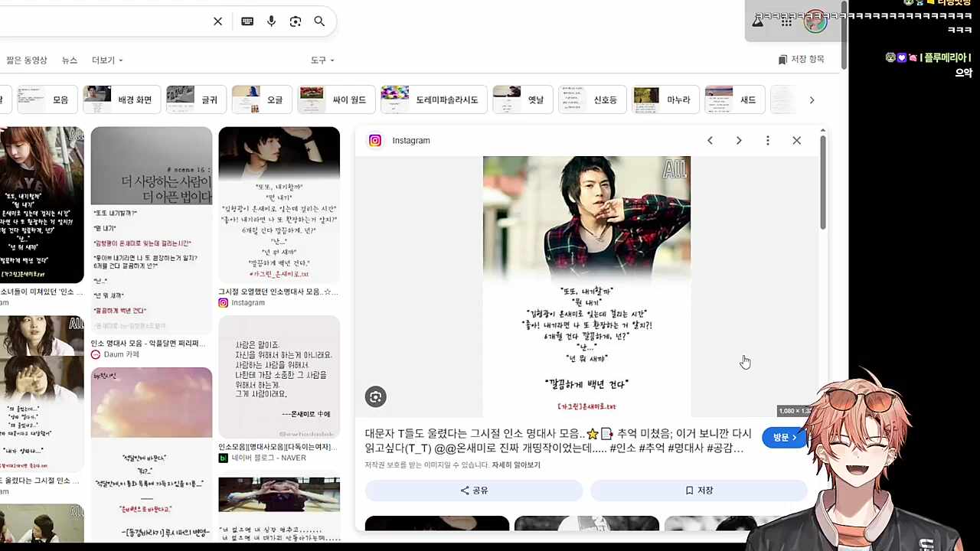The width and height of the screenshot is (980, 551).
Task: Select the 옛날 filter chip
Action: click(523, 99)
